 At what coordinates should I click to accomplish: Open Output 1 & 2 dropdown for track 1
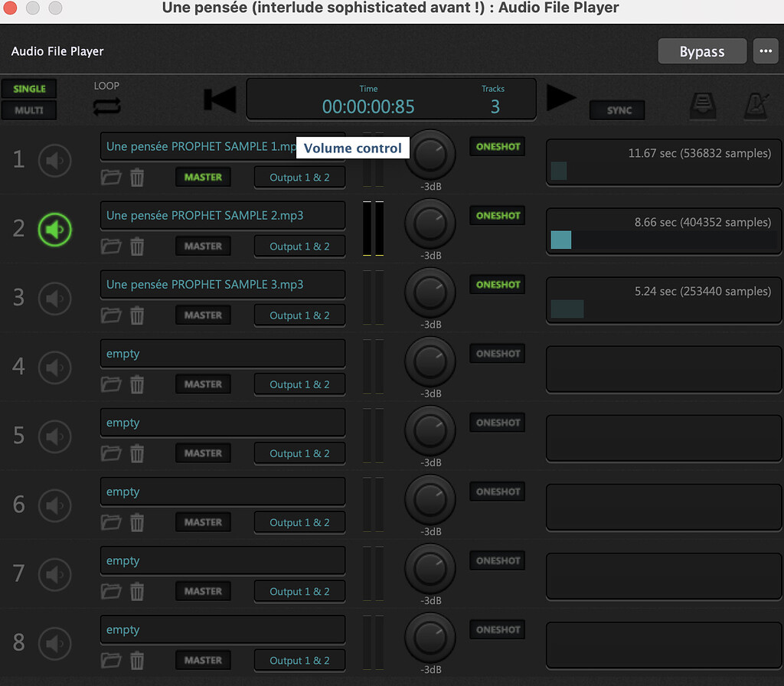click(x=299, y=178)
